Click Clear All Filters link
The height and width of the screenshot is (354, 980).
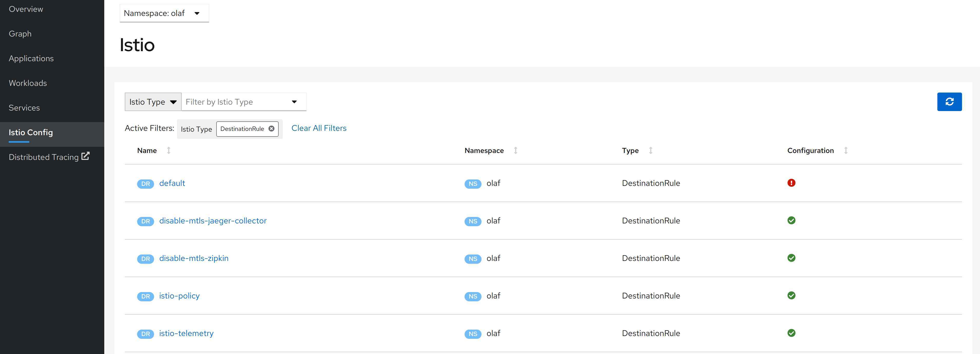pyautogui.click(x=319, y=128)
